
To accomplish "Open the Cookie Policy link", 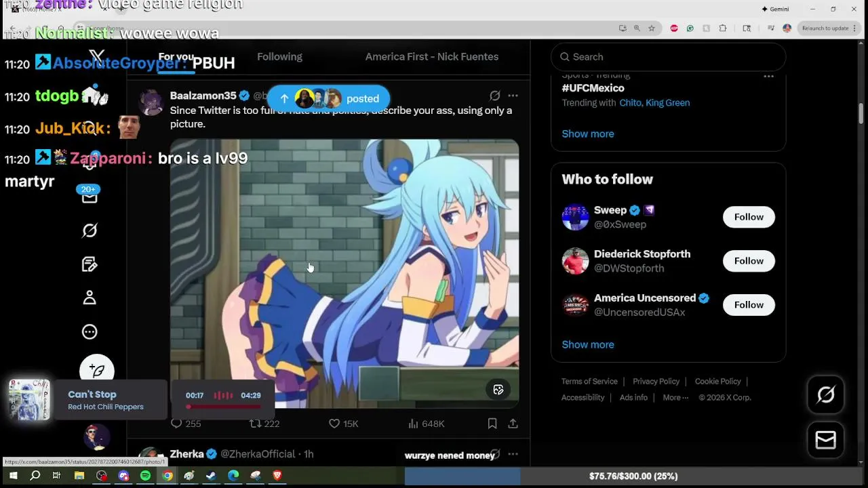I will tap(717, 382).
